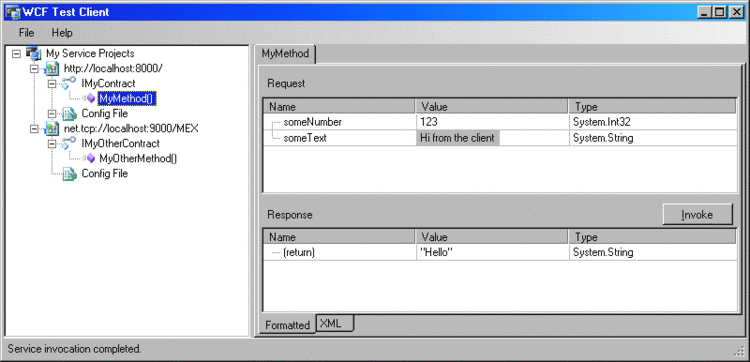Click the Response Value column header
This screenshot has width=750, height=362.
pos(492,237)
